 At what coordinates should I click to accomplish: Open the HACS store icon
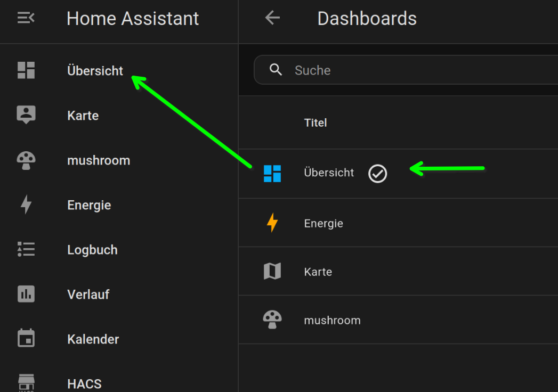tap(26, 383)
